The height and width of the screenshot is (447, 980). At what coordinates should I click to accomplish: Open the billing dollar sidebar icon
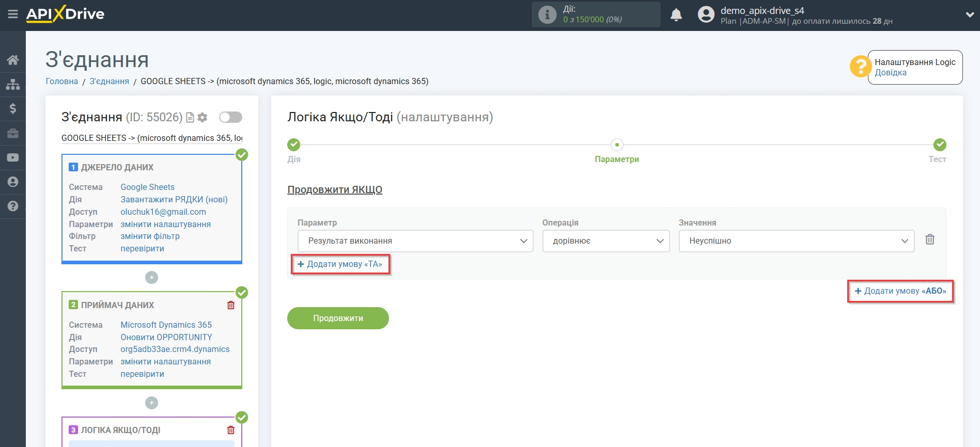13,108
